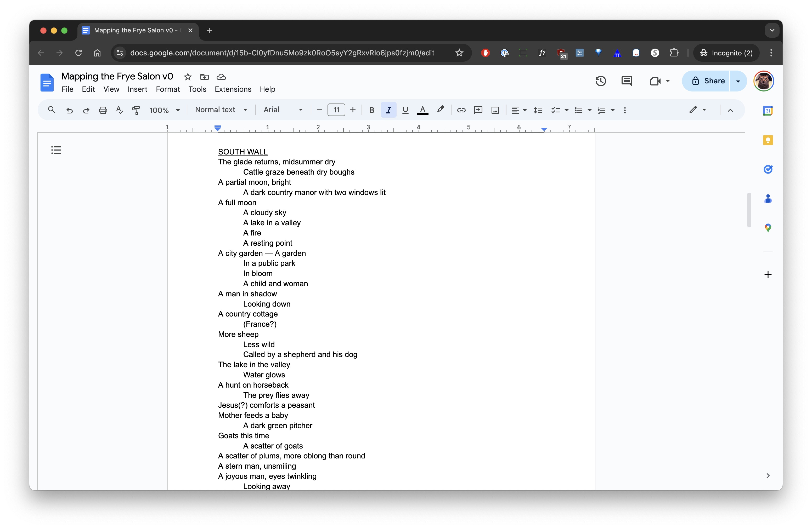Open line and paragraph spacing
Screen dimensions: 812x529
tap(538, 110)
